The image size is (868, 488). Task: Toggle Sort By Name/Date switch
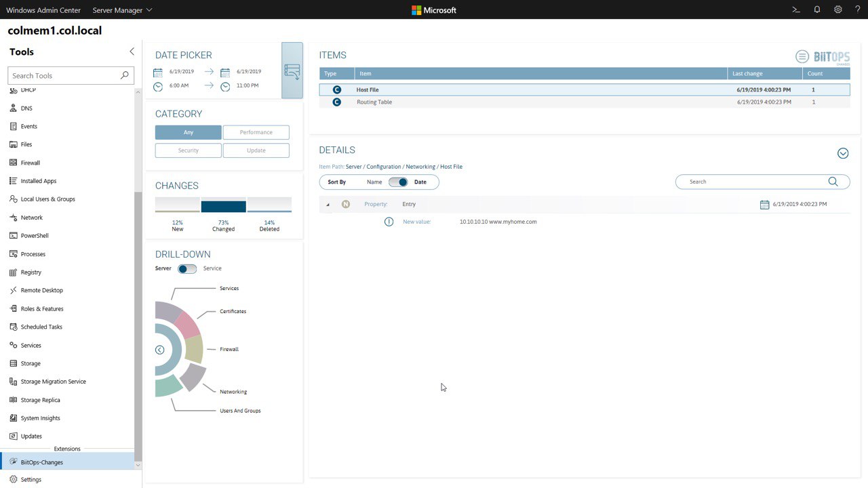pyautogui.click(x=399, y=182)
